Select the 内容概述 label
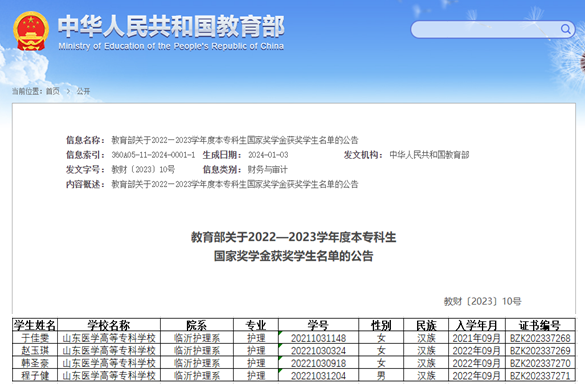This screenshot has height=384, width=585. [x=85, y=184]
